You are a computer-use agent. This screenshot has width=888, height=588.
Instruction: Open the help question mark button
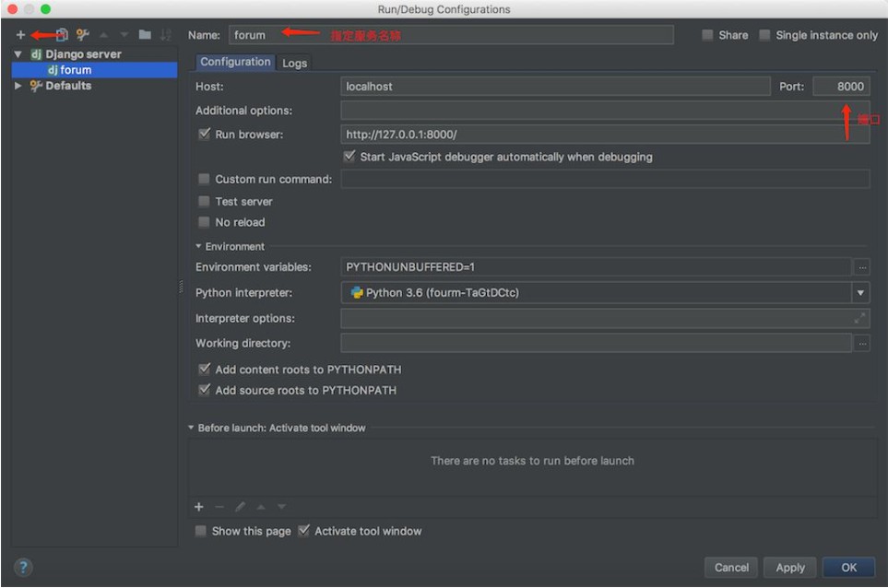(x=24, y=567)
